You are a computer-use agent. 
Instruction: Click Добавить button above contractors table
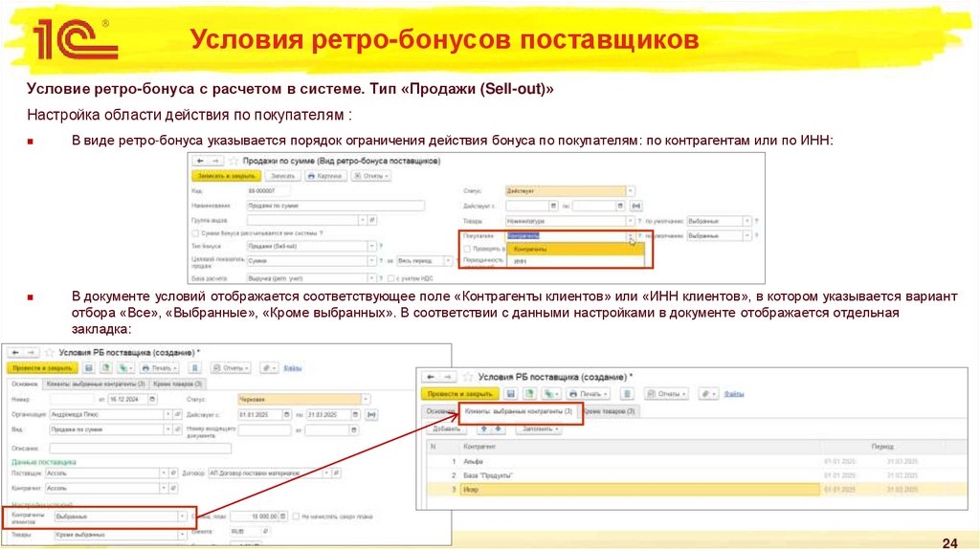(446, 429)
